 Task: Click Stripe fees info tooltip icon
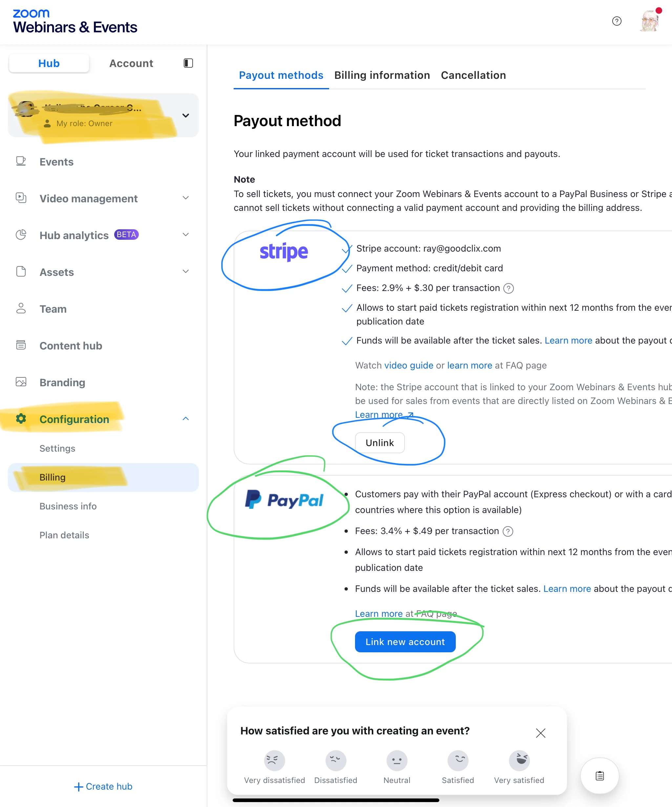[508, 288]
